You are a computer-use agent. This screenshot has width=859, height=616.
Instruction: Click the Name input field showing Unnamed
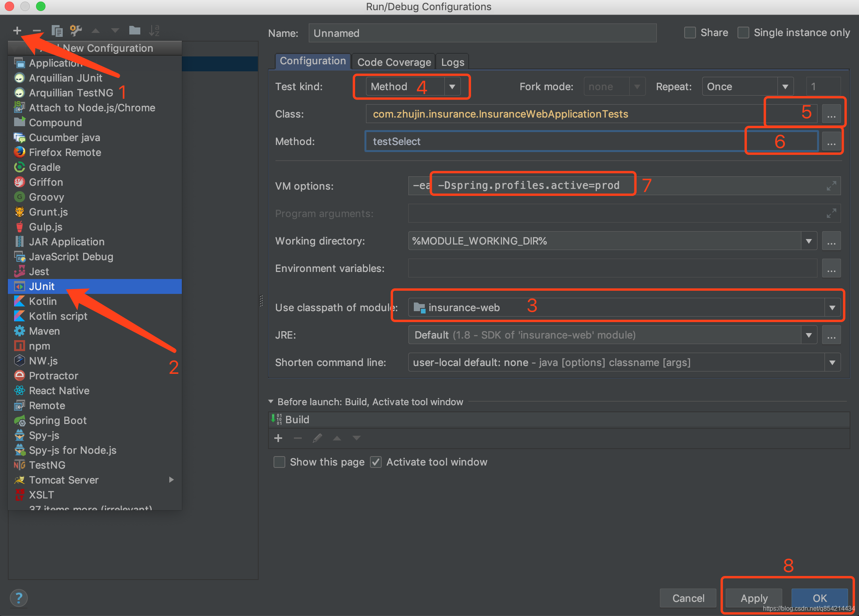[482, 33]
